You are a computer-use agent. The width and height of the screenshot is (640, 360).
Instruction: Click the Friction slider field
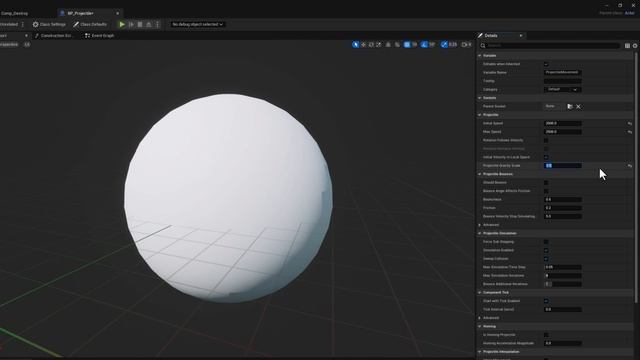pyautogui.click(x=563, y=208)
